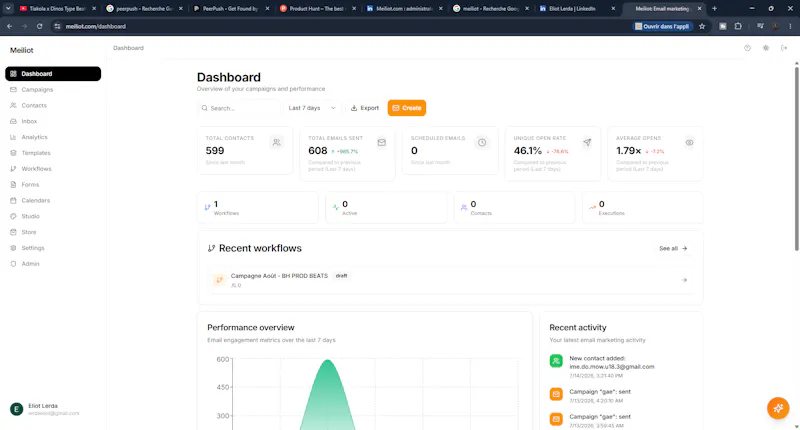Viewport: 800px width, 430px height.
Task: Open the browser tab search dropdown
Action: (x=8, y=9)
